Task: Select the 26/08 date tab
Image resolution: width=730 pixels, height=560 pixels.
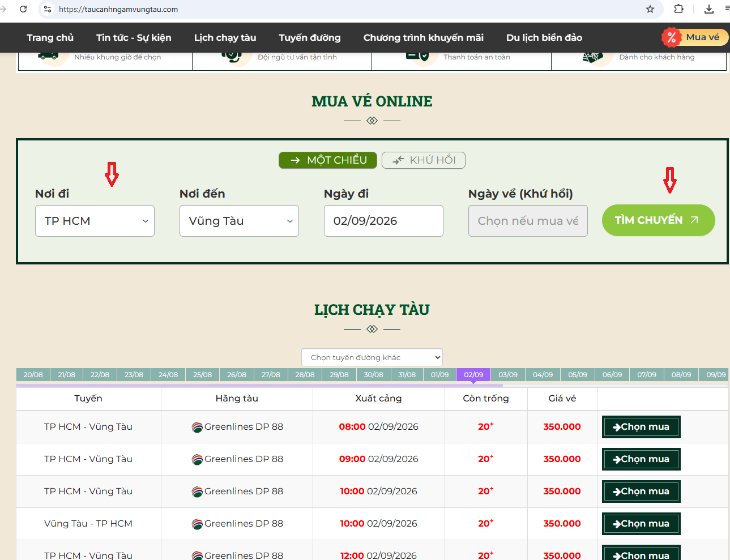Action: click(x=237, y=375)
